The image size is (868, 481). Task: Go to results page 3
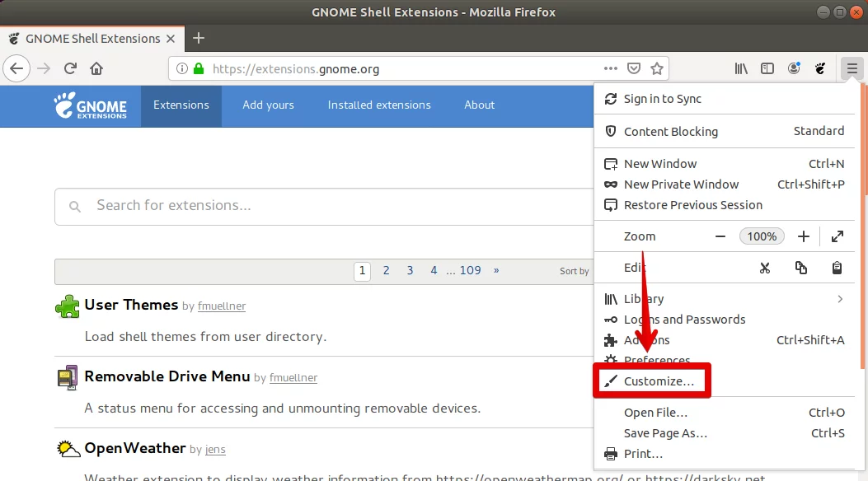410,271
